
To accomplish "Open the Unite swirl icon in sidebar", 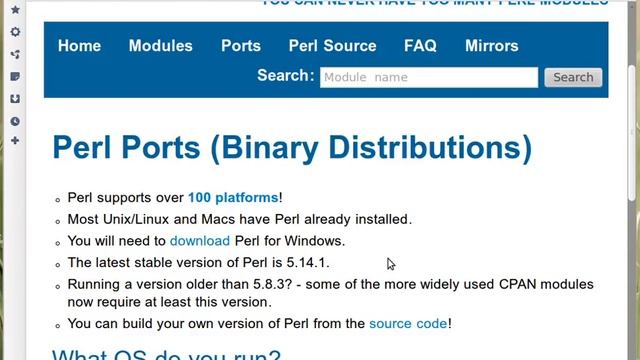I will [15, 54].
